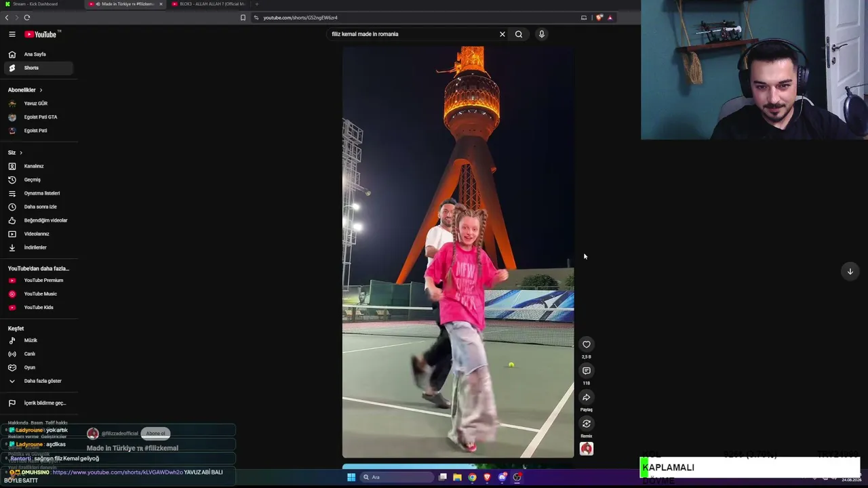
Task: Open Daha sonra izle list
Action: tap(39, 207)
